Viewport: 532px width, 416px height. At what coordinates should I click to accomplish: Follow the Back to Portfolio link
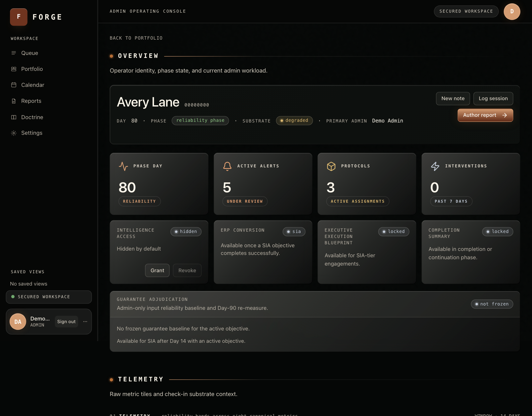coord(136,38)
